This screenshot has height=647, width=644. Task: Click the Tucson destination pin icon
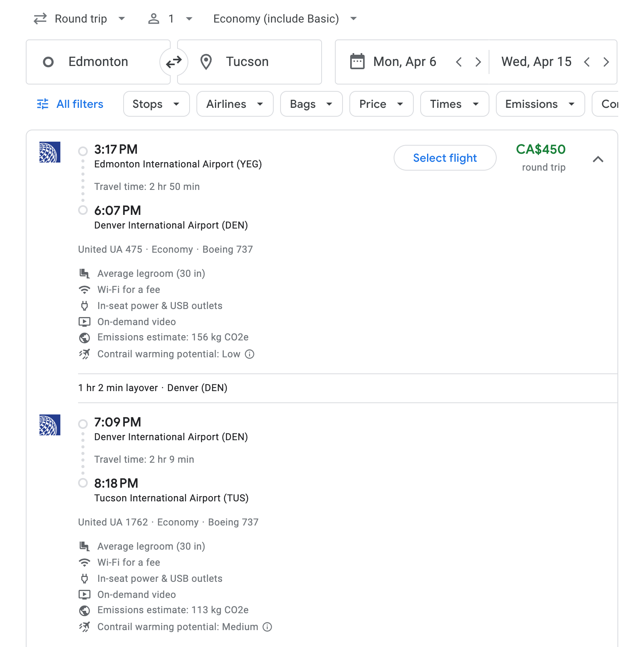pyautogui.click(x=206, y=62)
